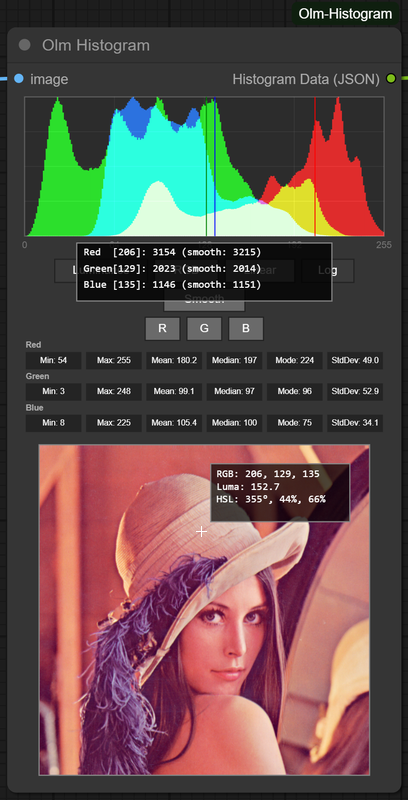Click the Green 'Mode: 96' cell
This screenshot has width=408, height=800.
pos(295,392)
